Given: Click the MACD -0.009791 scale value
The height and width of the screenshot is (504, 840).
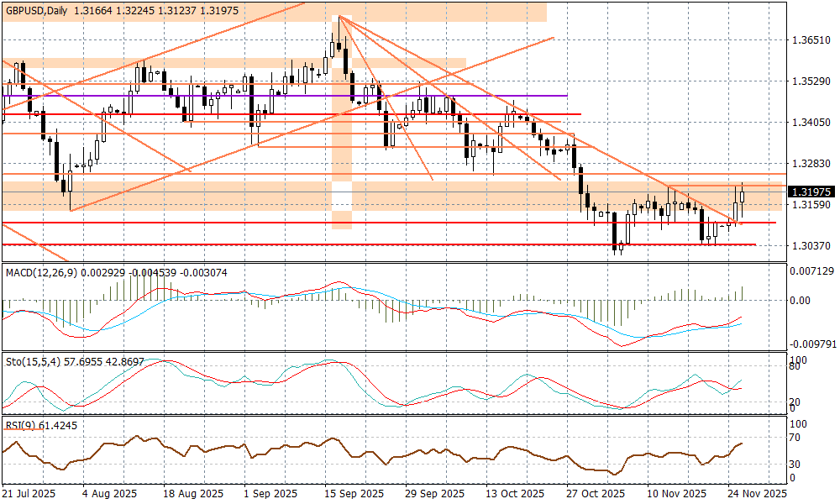Looking at the screenshot, I should (811, 344).
